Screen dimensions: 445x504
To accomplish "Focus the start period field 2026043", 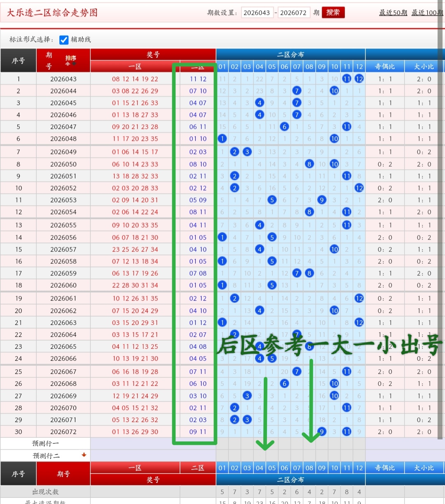I will point(257,13).
